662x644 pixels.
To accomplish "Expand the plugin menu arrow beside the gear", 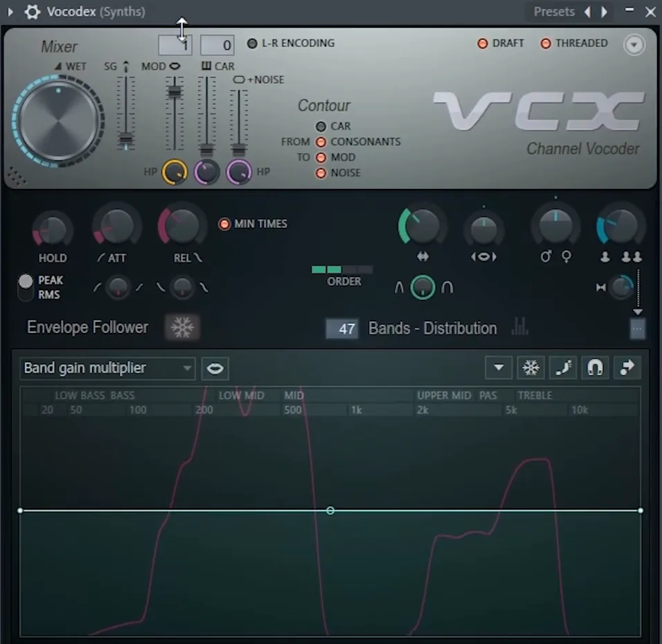I will pyautogui.click(x=10, y=12).
